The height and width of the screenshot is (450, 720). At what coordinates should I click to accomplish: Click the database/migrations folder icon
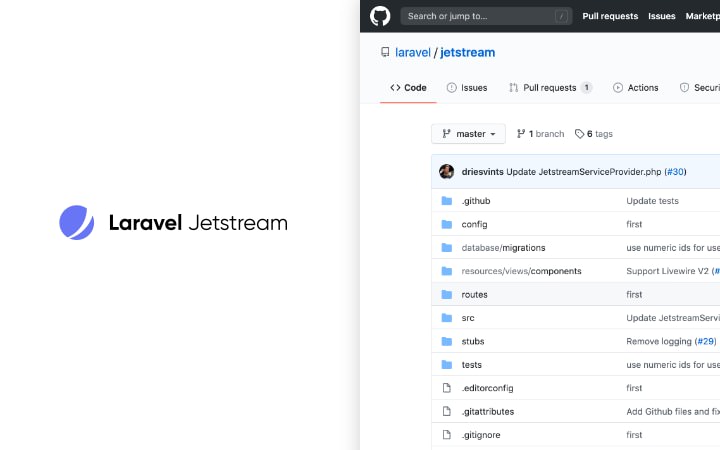click(x=446, y=248)
